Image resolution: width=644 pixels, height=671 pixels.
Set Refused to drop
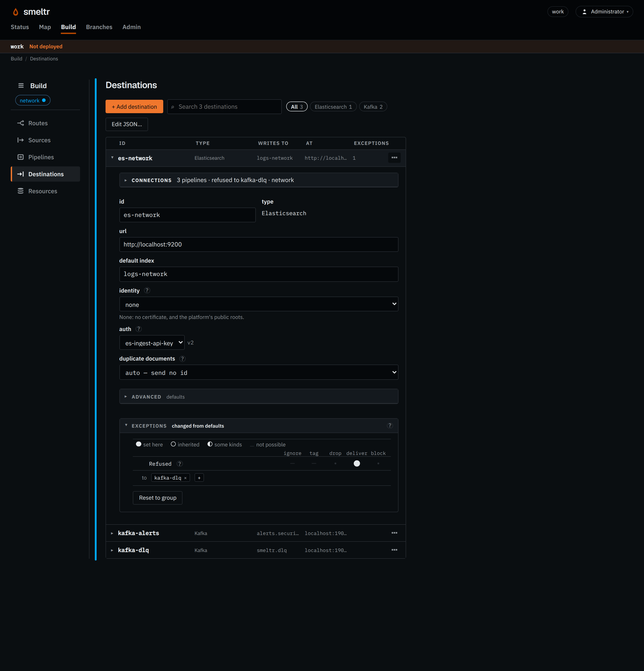coord(335,463)
